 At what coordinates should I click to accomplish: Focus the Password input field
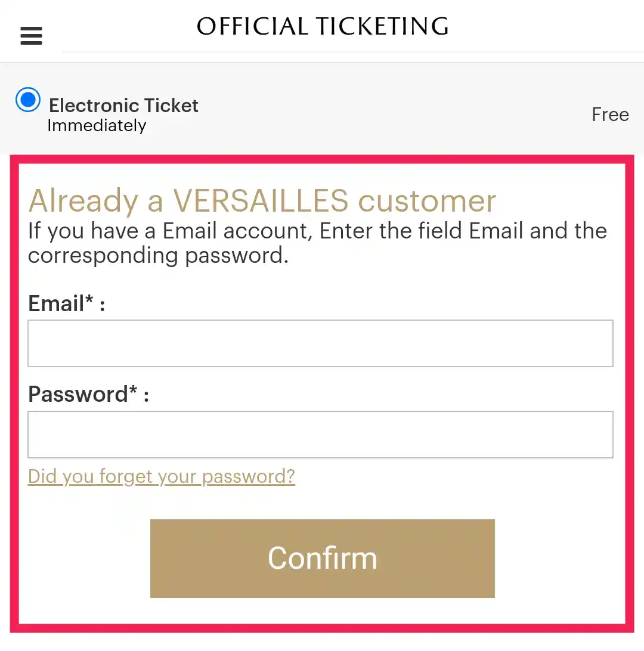click(x=320, y=435)
